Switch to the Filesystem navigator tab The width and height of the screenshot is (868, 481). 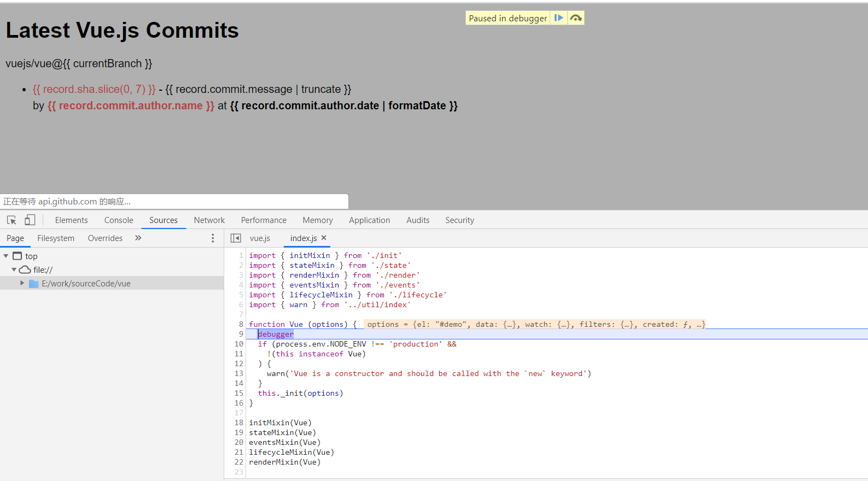[x=56, y=238]
